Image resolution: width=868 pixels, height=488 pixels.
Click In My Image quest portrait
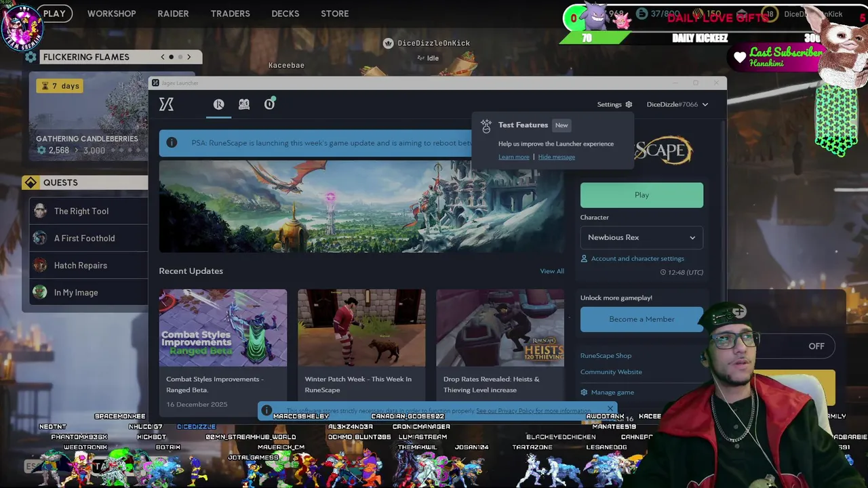[41, 292]
